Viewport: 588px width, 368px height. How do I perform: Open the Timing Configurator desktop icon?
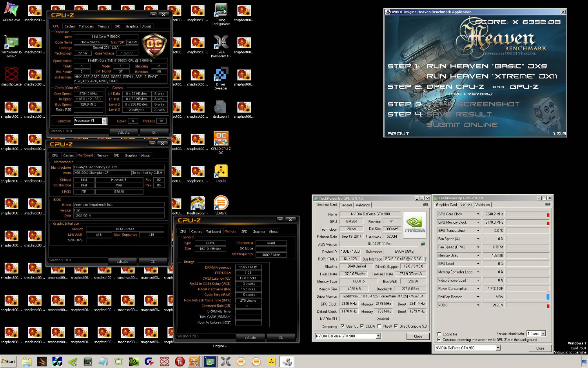click(x=221, y=15)
